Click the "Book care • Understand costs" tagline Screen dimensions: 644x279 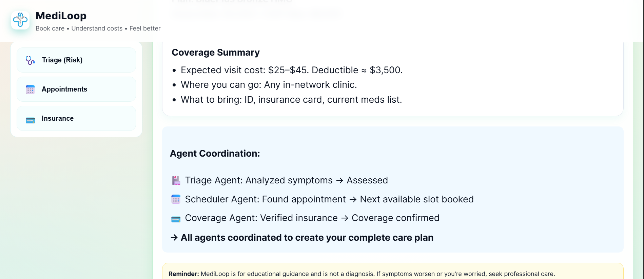98,28
